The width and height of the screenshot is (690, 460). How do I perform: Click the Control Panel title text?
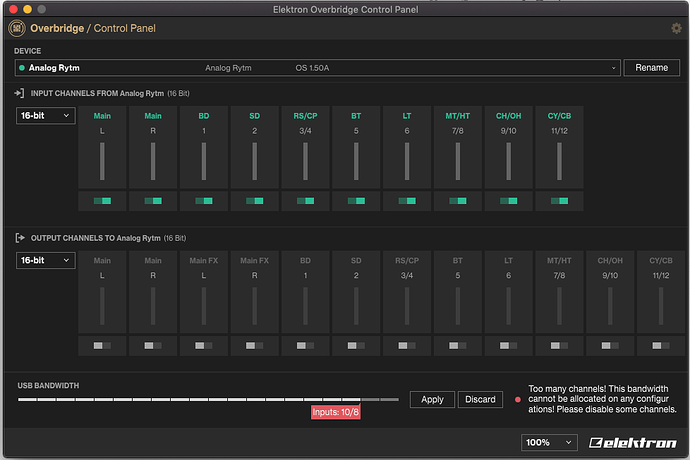(x=125, y=29)
